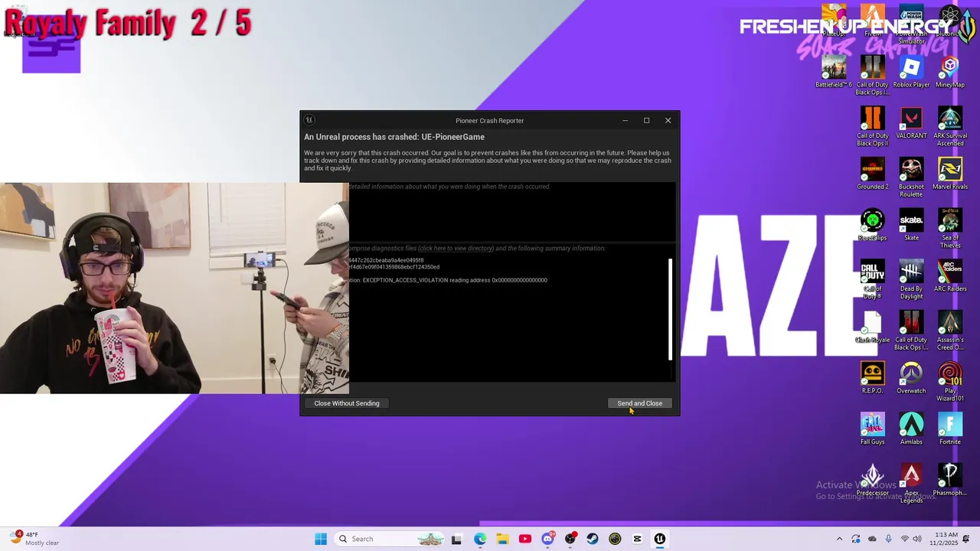Click the crash description text field
This screenshot has height=551, width=980.
click(511, 210)
